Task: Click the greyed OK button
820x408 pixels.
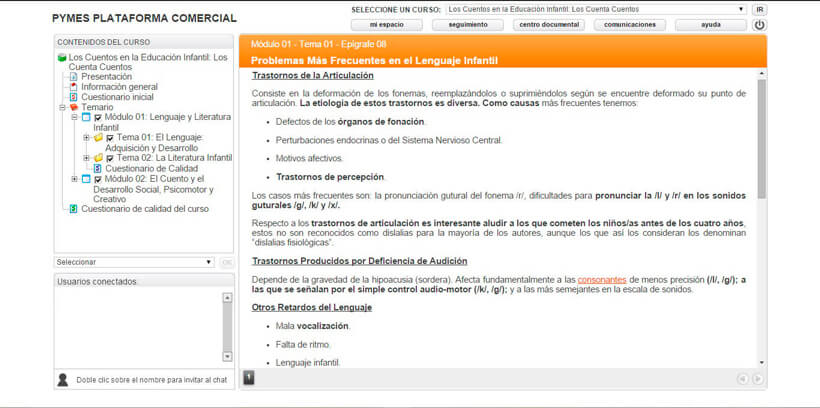Action: pyautogui.click(x=227, y=262)
